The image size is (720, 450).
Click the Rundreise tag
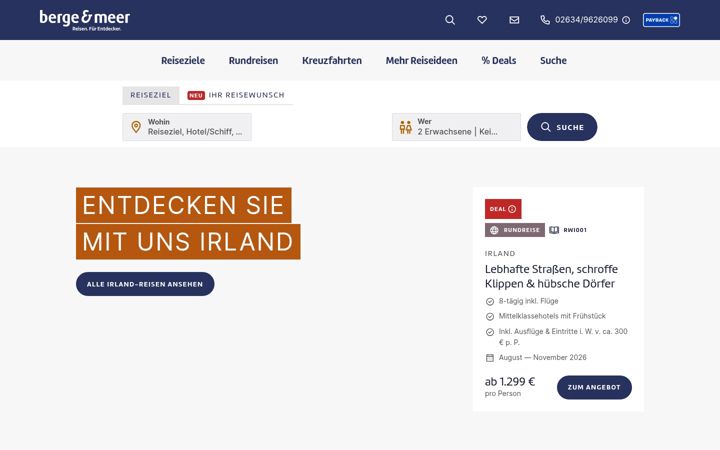tap(515, 230)
